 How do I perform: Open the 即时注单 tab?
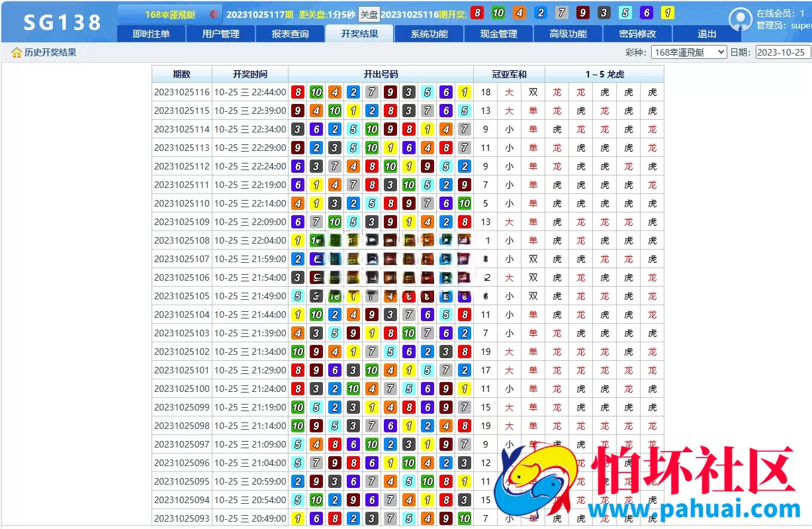[x=151, y=34]
